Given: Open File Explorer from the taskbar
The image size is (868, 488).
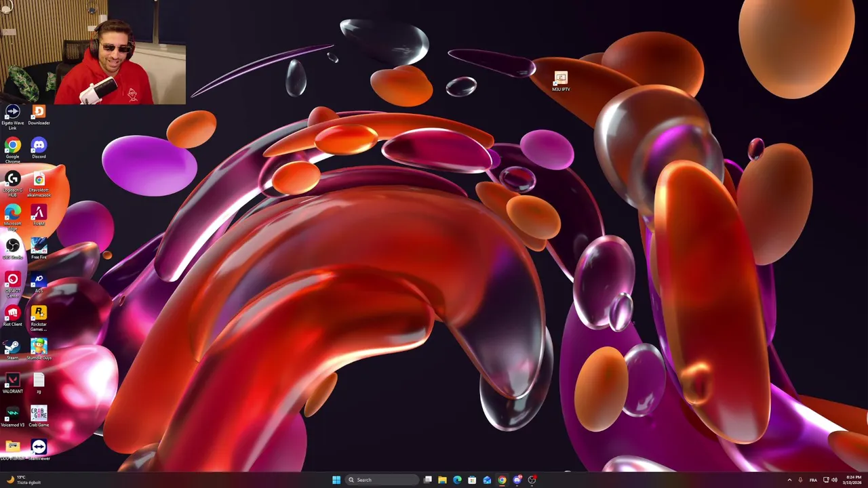Looking at the screenshot, I should coord(442,480).
